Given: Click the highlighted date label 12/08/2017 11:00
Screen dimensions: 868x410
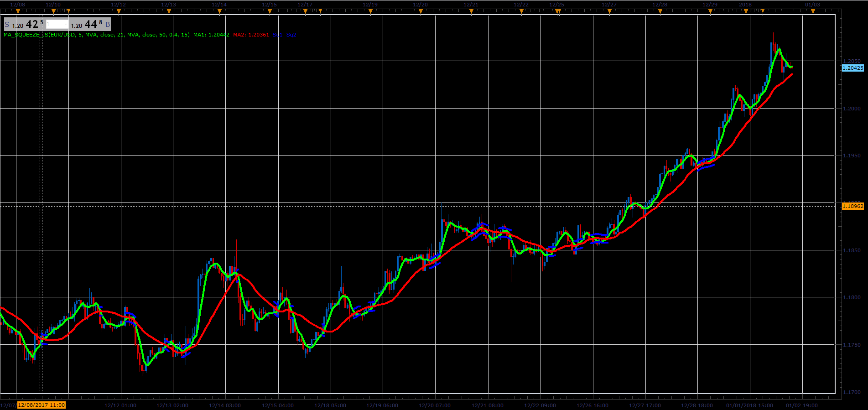Looking at the screenshot, I should [42, 405].
